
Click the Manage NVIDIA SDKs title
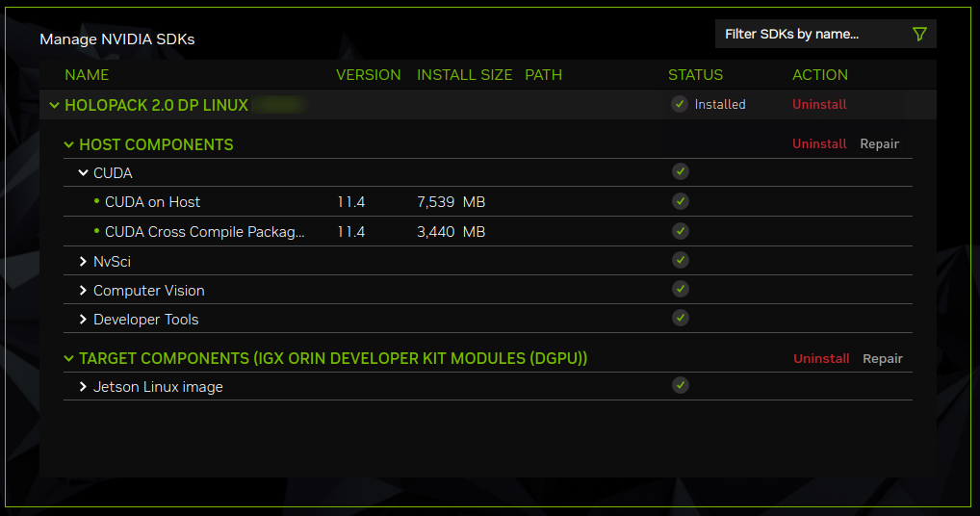116,39
